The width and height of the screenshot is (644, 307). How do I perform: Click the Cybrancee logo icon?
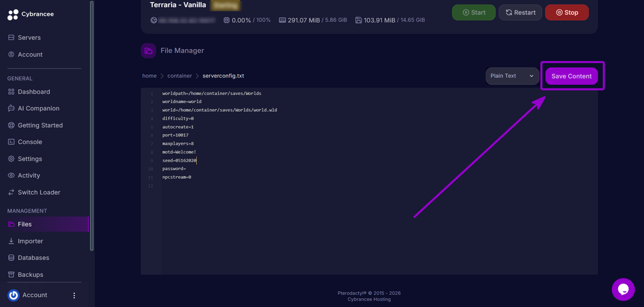(13, 15)
